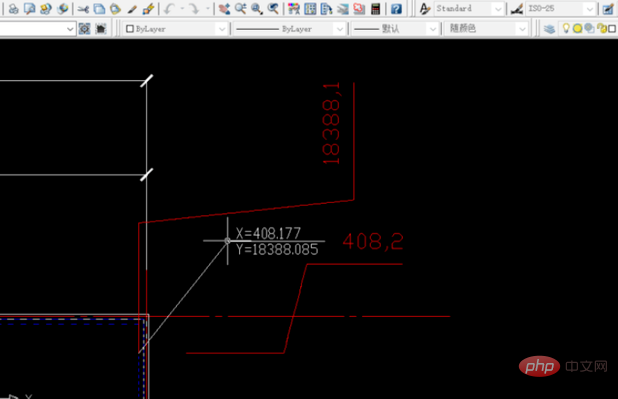The image size is (618, 399).
Task: Click the Publish icon
Action: coord(46,9)
